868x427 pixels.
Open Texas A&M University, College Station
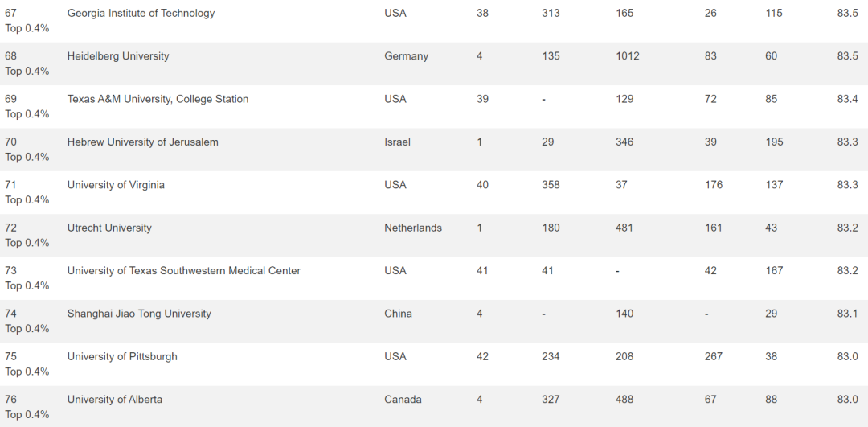(158, 99)
